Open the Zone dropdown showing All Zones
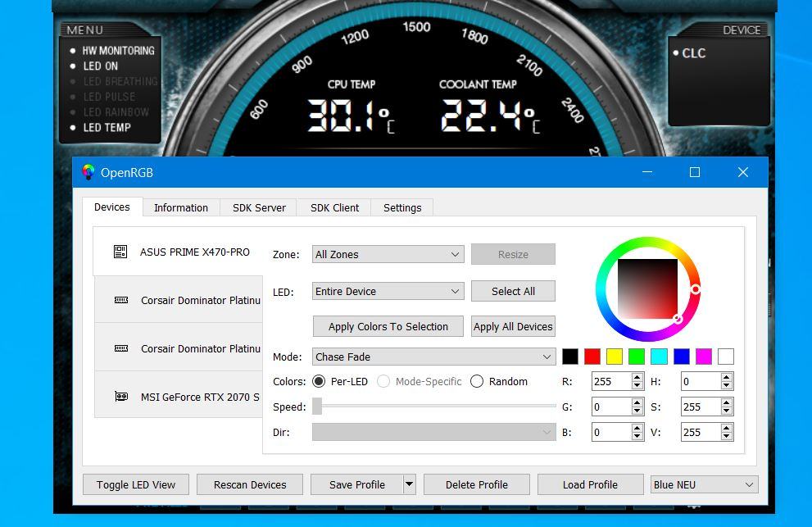This screenshot has width=812, height=527. click(x=388, y=254)
